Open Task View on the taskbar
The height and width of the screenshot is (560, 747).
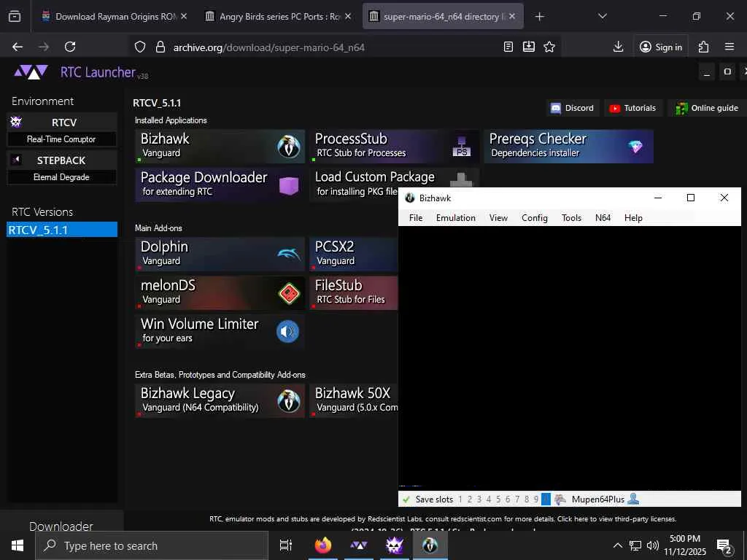(x=286, y=545)
